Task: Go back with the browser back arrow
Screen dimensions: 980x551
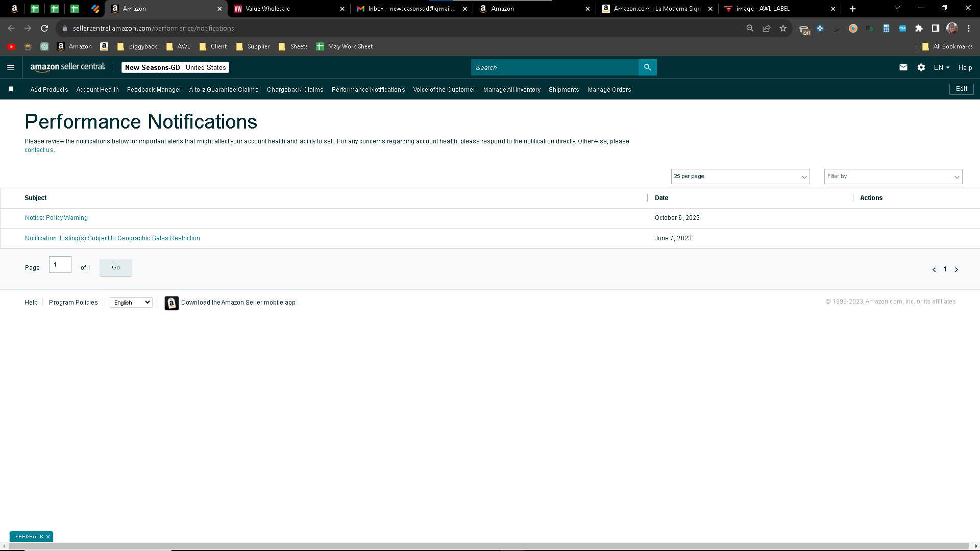Action: coord(11,29)
